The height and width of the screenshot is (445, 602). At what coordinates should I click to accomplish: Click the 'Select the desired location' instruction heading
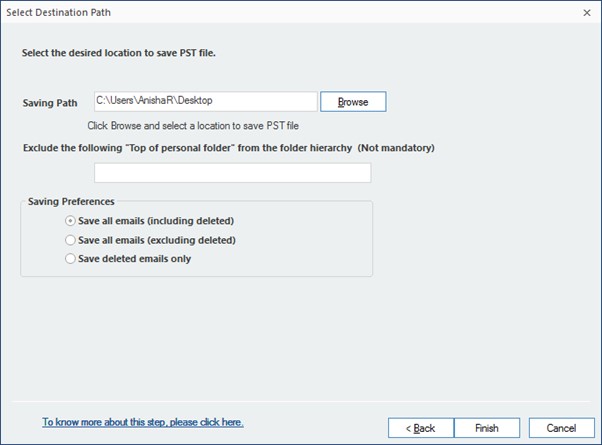coord(119,52)
